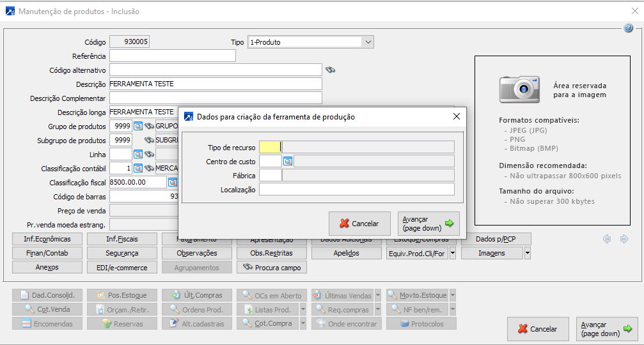Image resolution: width=644 pixels, height=345 pixels.
Task: Open the Anexos section
Action: pos(47,267)
